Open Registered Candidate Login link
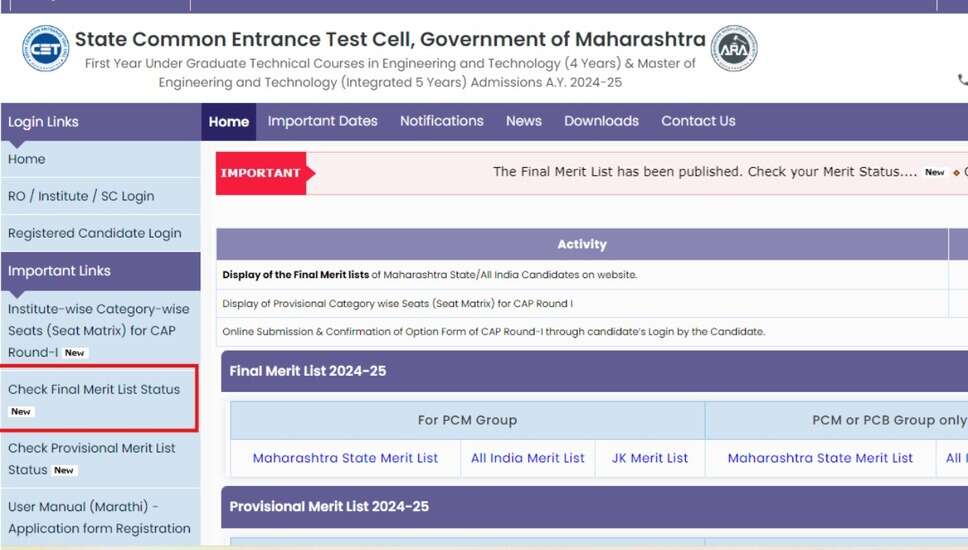 pos(95,233)
